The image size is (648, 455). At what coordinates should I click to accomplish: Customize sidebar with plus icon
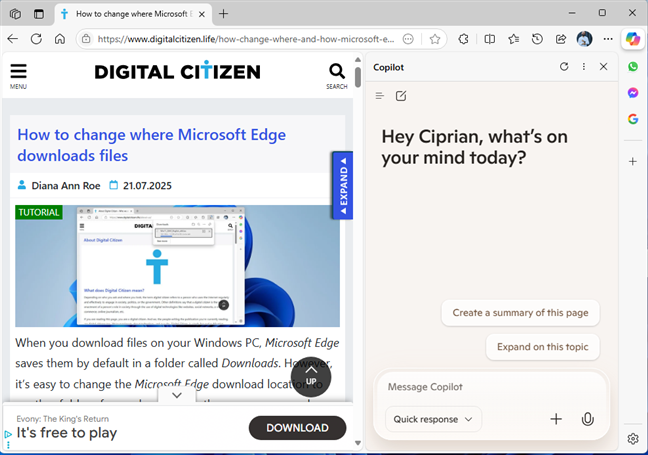(x=633, y=161)
